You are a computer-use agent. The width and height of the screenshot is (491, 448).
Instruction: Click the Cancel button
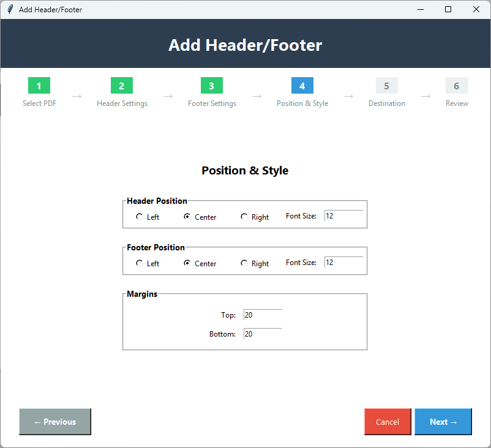click(388, 422)
